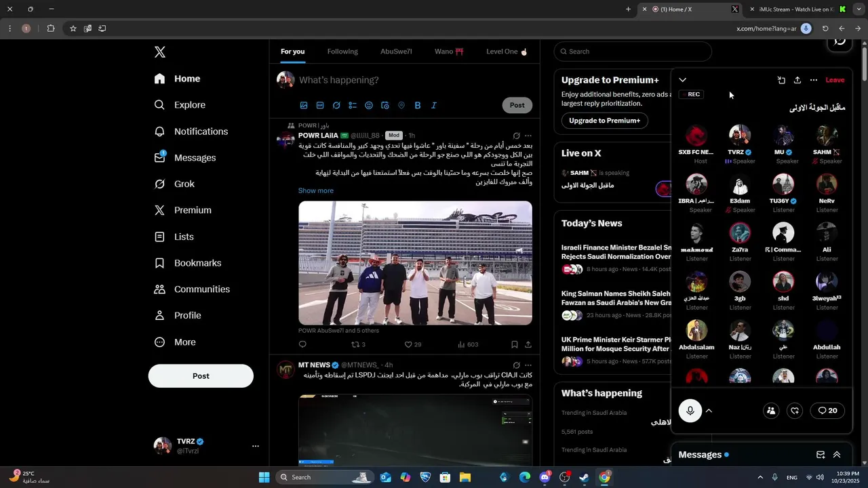
Task: Open cruise ship photo in POWR post
Action: pyautogui.click(x=415, y=263)
